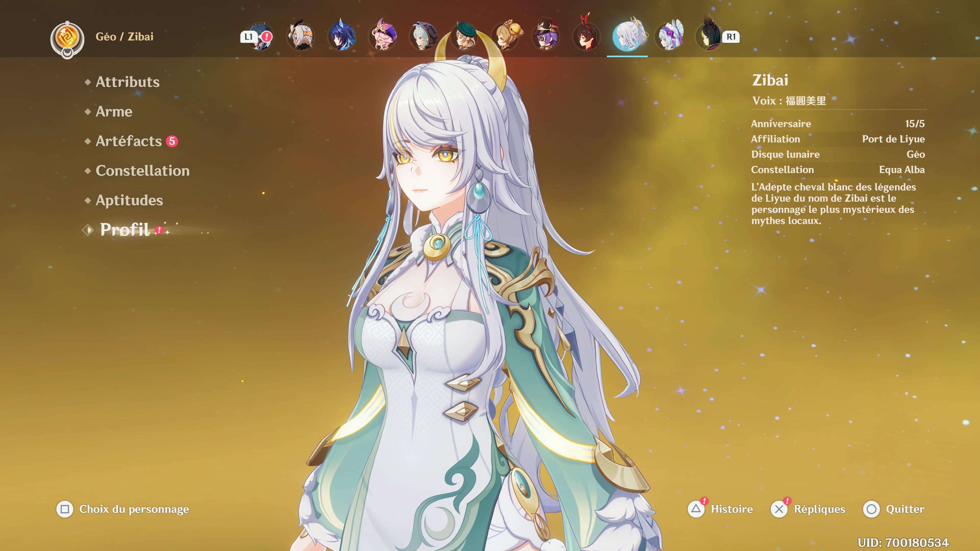Select the dark blue-haired character portrait

click(342, 36)
